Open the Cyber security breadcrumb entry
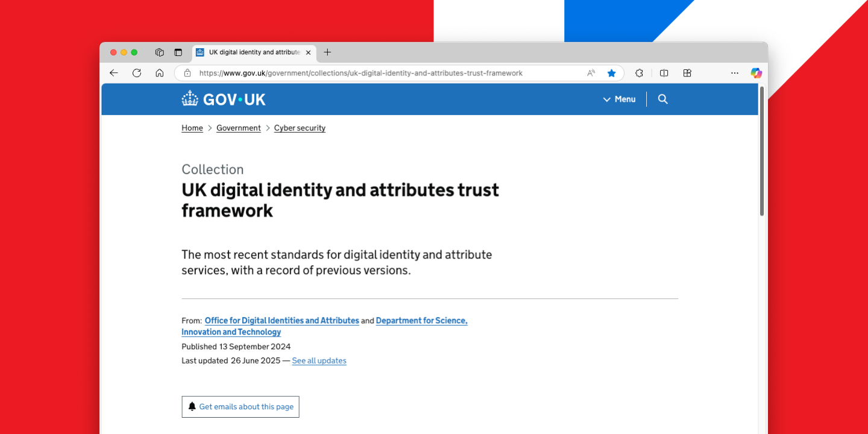 coord(300,128)
